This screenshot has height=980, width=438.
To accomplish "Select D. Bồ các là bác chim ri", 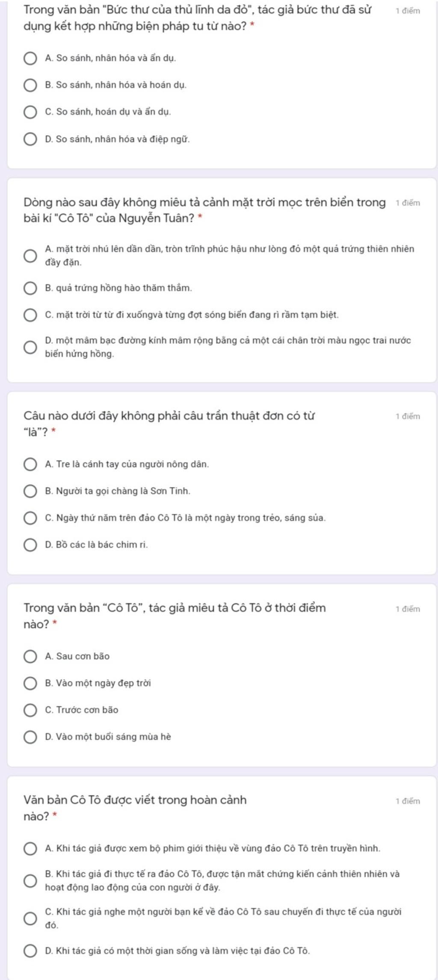I will [x=30, y=545].
